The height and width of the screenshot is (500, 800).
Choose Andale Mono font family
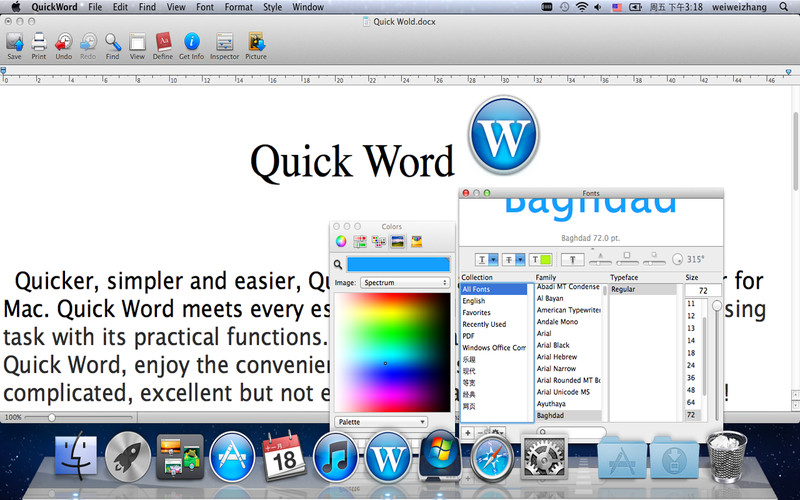pos(568,322)
